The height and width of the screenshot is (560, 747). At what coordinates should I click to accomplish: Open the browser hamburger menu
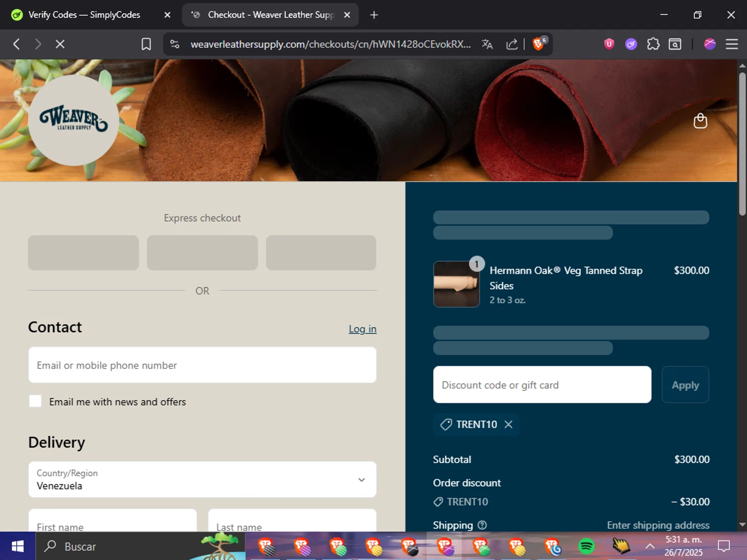732,44
